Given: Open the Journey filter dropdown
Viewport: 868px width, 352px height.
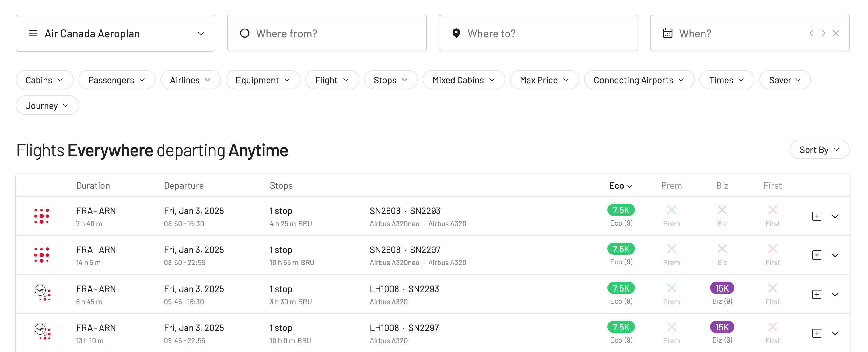Looking at the screenshot, I should pyautogui.click(x=47, y=105).
